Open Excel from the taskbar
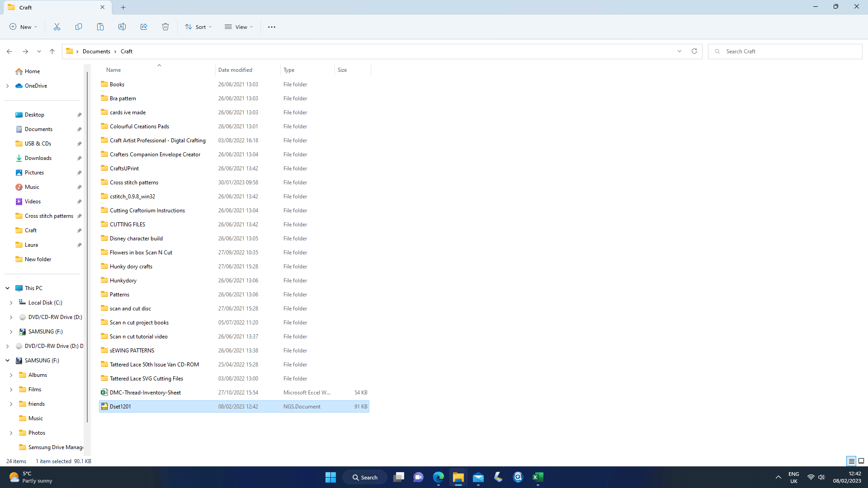The image size is (868, 488). (538, 477)
